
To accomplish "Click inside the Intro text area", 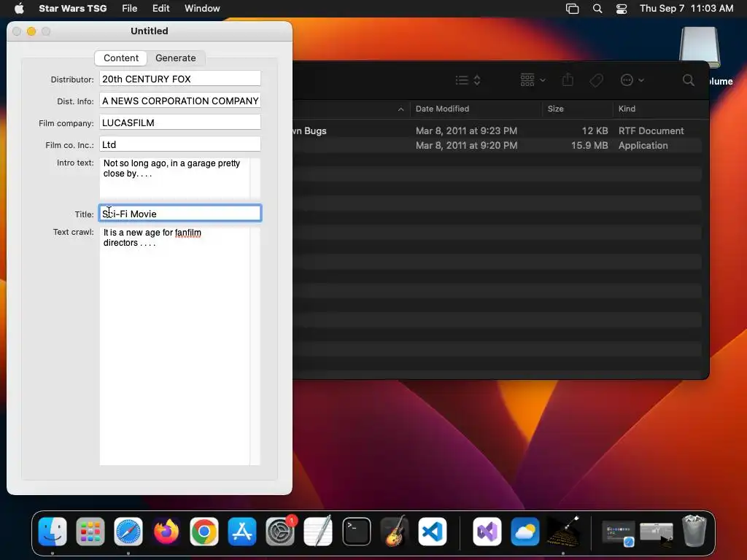I will pos(174,179).
